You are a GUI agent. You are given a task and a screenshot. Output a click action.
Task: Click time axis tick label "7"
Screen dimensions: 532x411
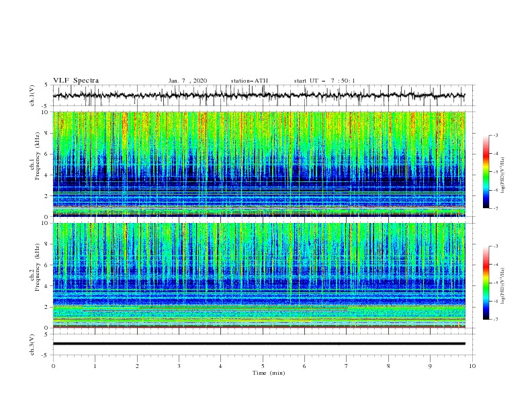346,366
